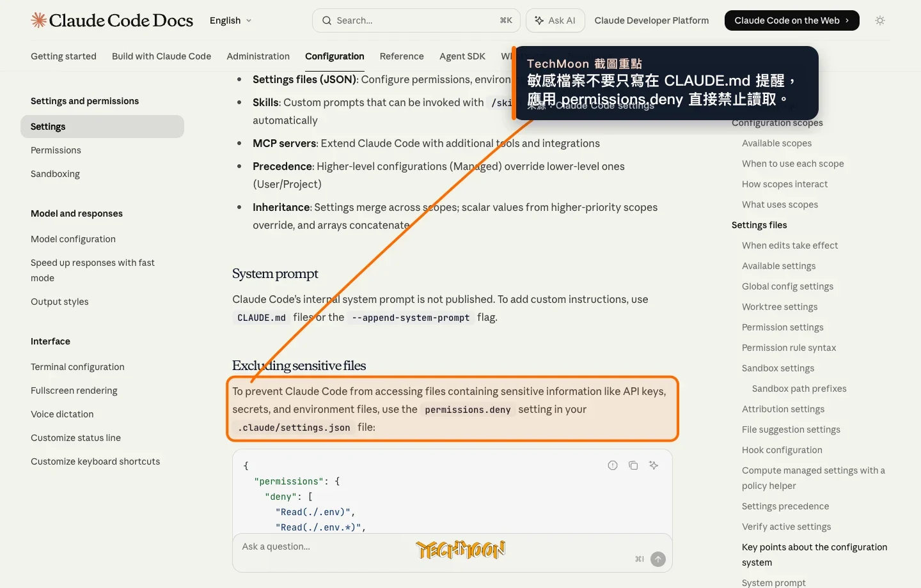The image size is (921, 588).
Task: Open Fullscreen rendering page
Action: [x=74, y=391]
